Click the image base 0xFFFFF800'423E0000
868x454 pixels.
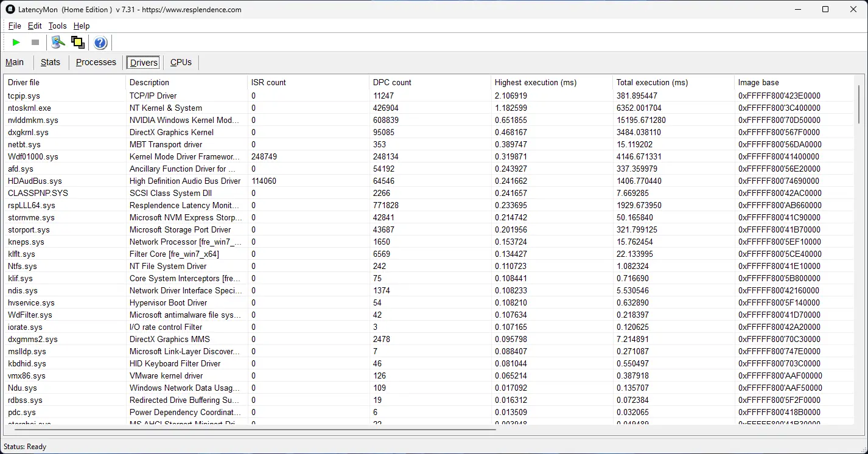coord(780,96)
